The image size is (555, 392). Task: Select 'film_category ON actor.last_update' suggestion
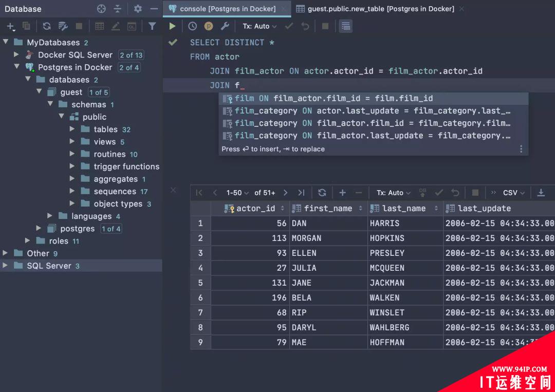coord(374,111)
